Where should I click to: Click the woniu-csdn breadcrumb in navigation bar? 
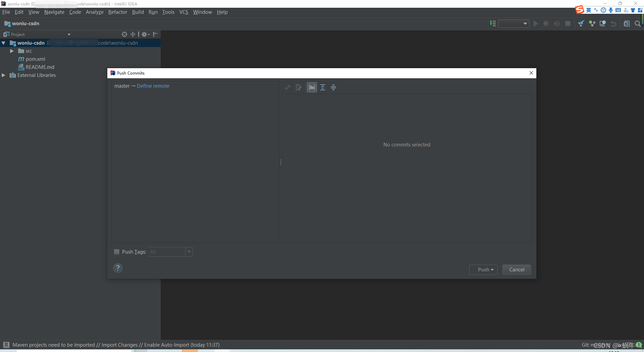22,24
